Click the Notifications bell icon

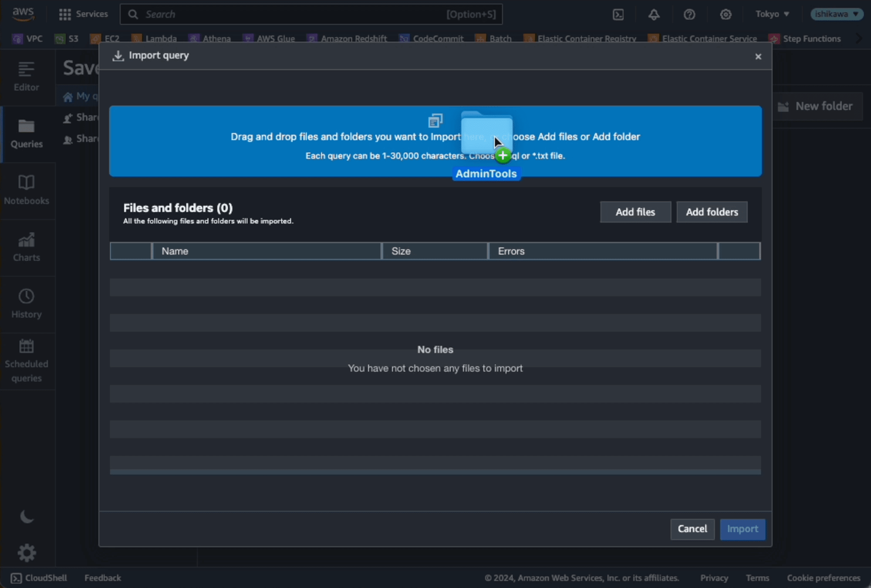tap(654, 14)
